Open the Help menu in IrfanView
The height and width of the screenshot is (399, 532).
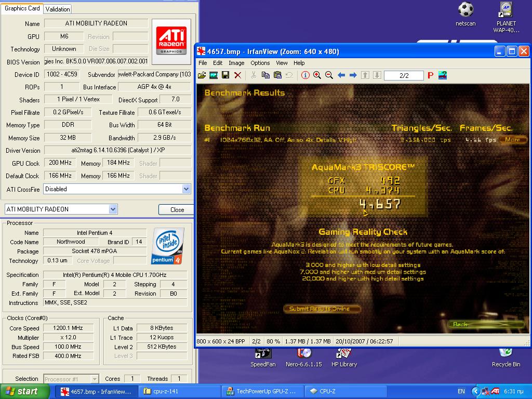[299, 63]
